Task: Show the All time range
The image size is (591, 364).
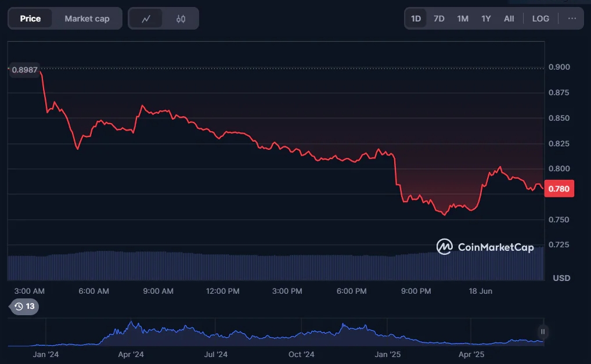Action: (x=509, y=19)
